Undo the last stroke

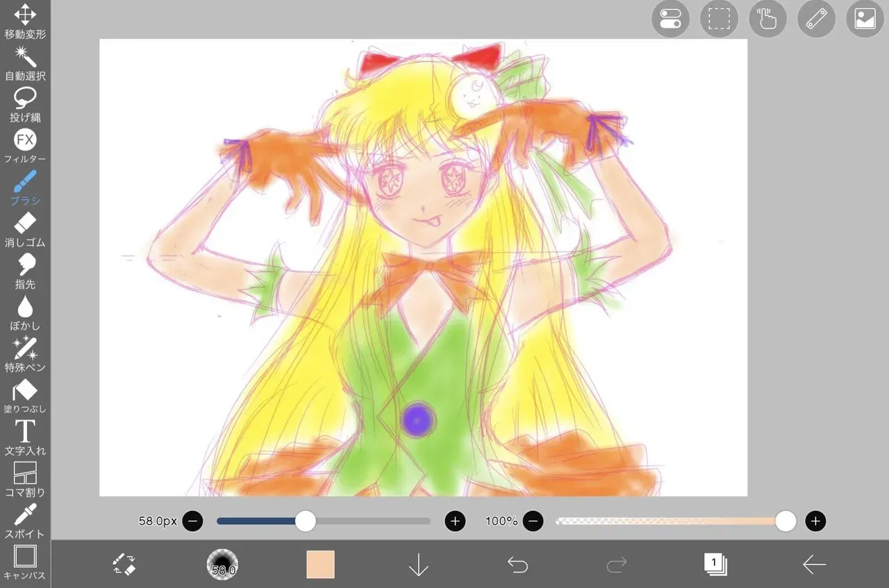pos(517,564)
